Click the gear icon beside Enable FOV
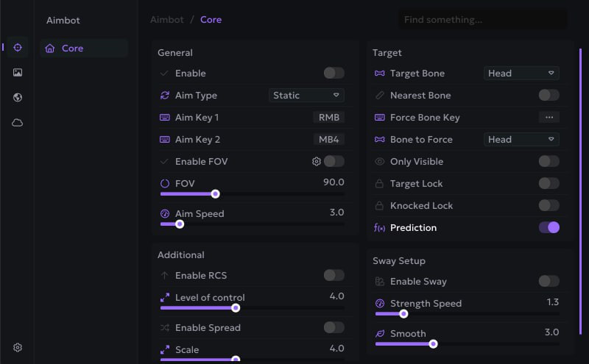This screenshot has width=589, height=364. pos(317,162)
